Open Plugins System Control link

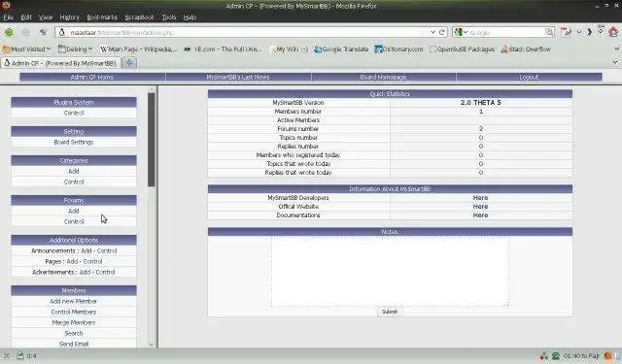coord(74,113)
